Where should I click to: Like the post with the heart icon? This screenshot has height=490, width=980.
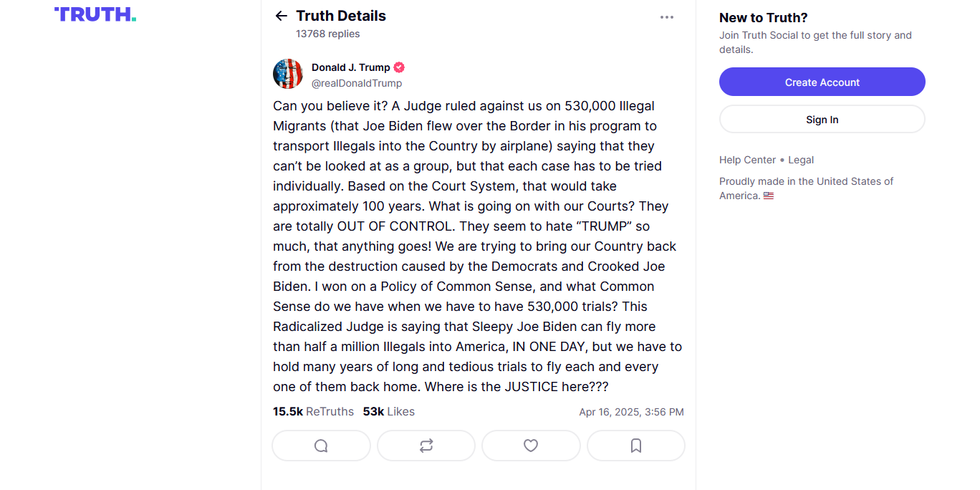531,446
